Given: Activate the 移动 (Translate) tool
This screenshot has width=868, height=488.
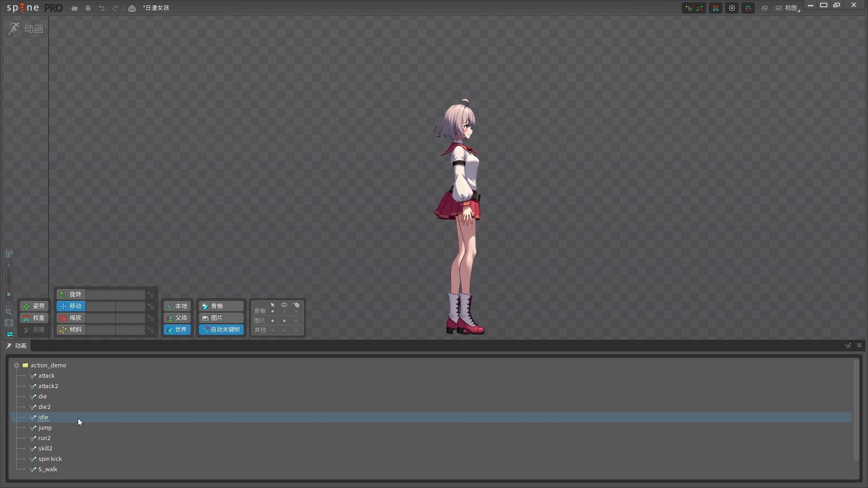Looking at the screenshot, I should [x=71, y=306].
